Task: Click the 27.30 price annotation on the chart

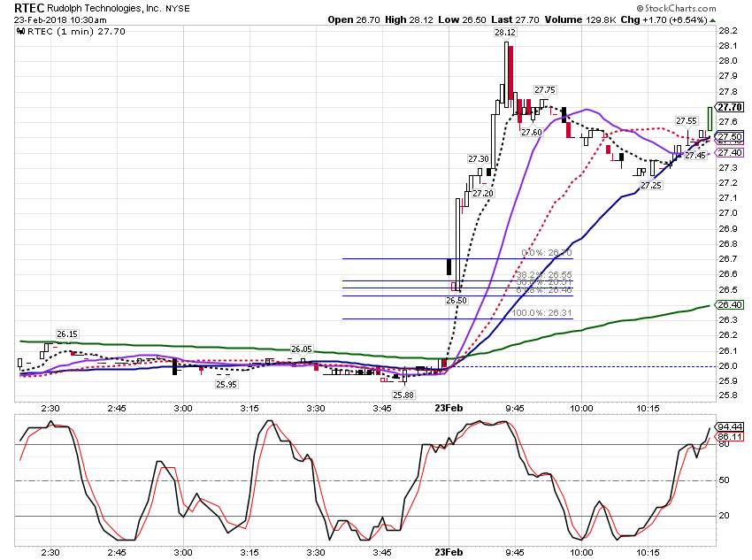Action: (x=478, y=158)
